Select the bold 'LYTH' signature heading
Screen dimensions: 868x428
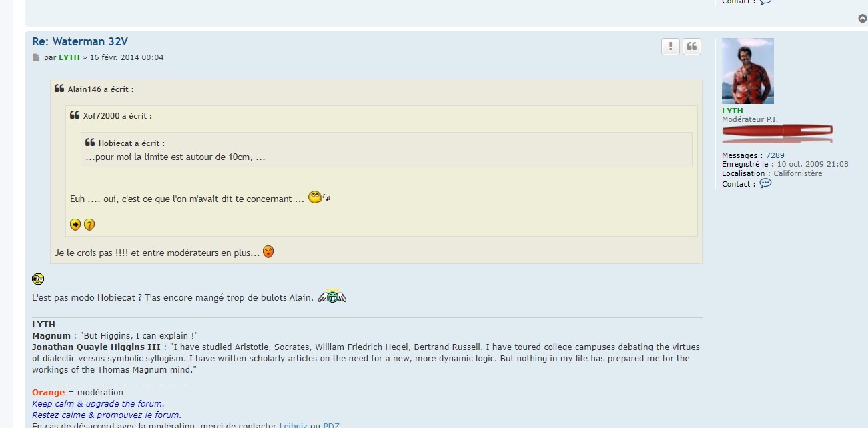pyautogui.click(x=44, y=324)
